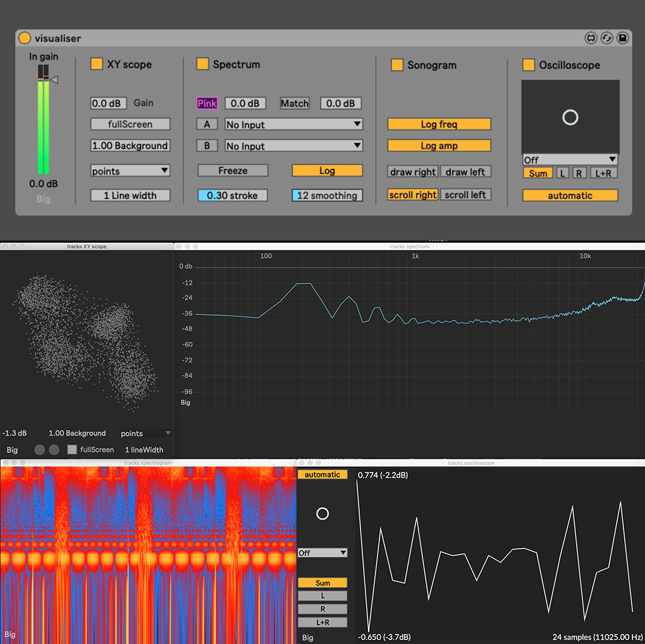Enable the fullScreen checkbox in XY scope window
The image size is (645, 644).
[72, 450]
